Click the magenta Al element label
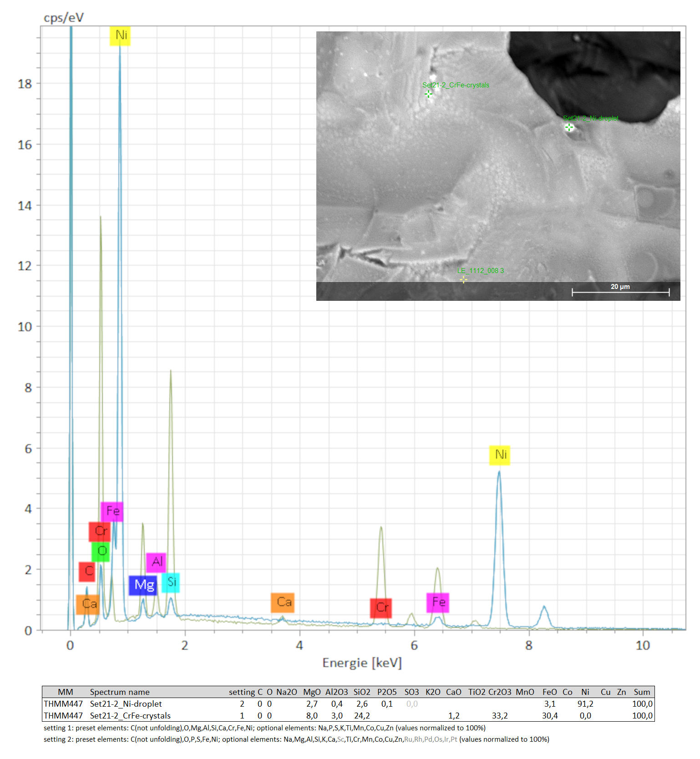 click(156, 562)
